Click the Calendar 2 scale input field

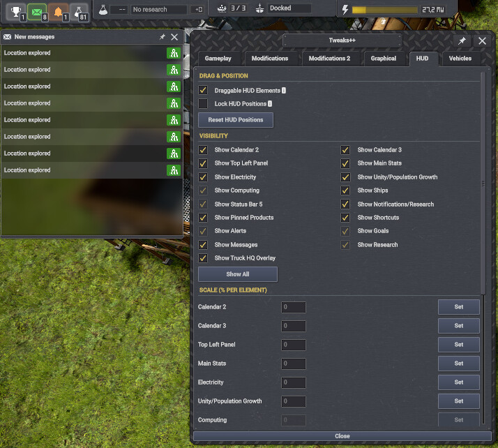pos(294,307)
